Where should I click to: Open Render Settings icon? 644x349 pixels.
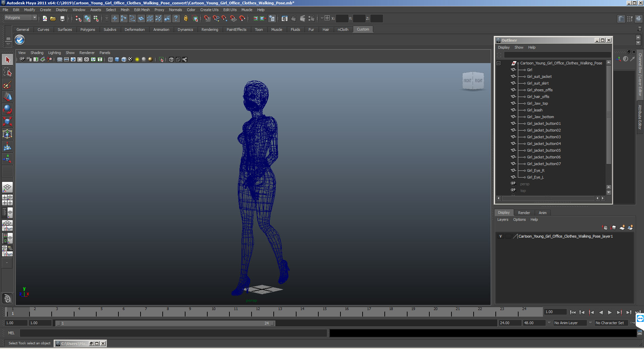pyautogui.click(x=311, y=18)
